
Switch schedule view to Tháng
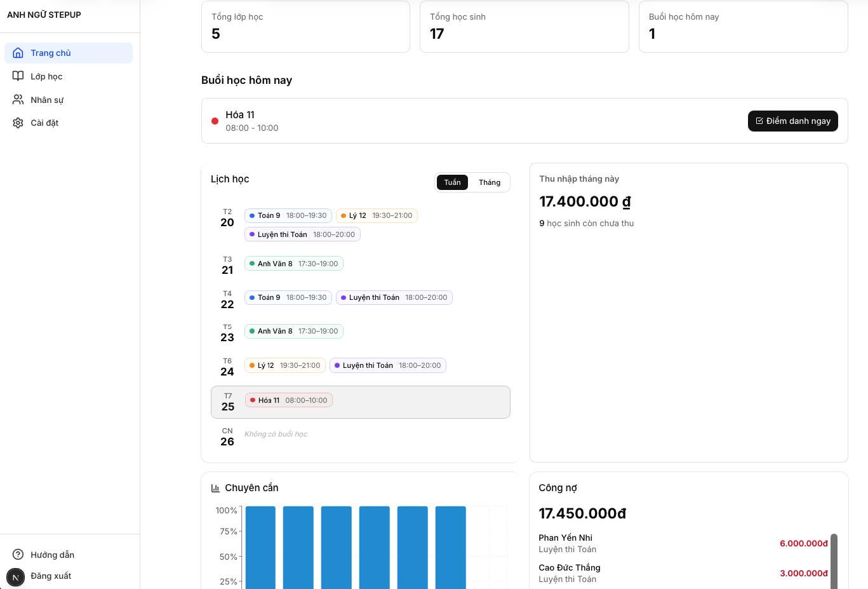tap(490, 182)
